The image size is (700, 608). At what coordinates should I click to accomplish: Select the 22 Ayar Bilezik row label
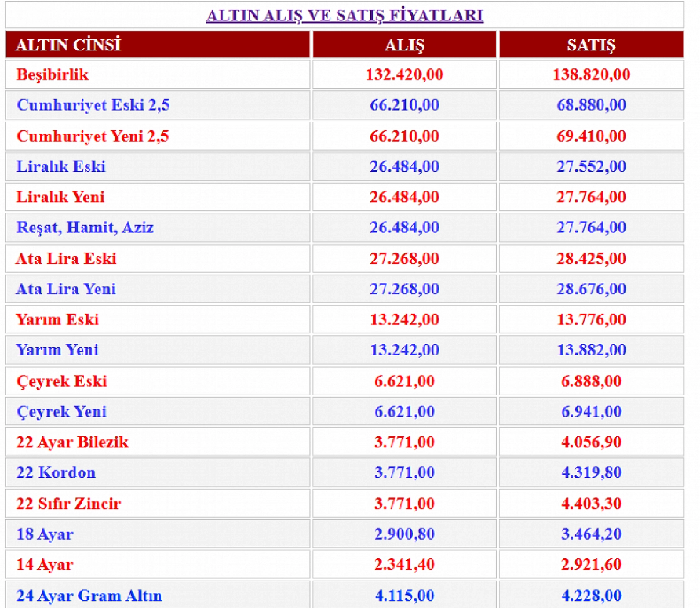72,442
